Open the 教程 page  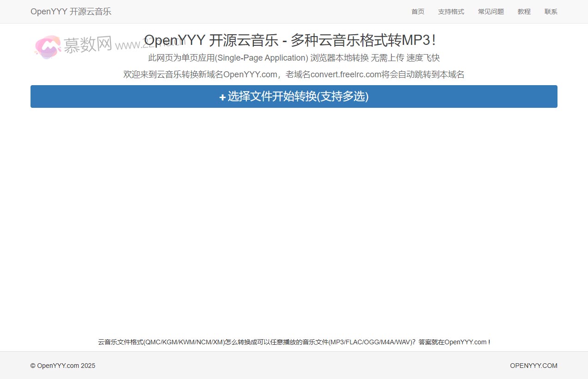pyautogui.click(x=524, y=12)
